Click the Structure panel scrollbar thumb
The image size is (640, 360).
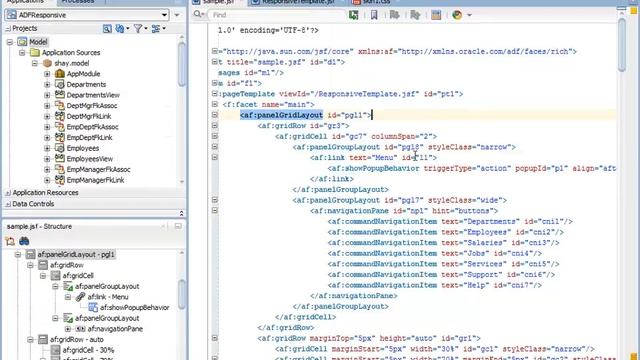coord(182,295)
